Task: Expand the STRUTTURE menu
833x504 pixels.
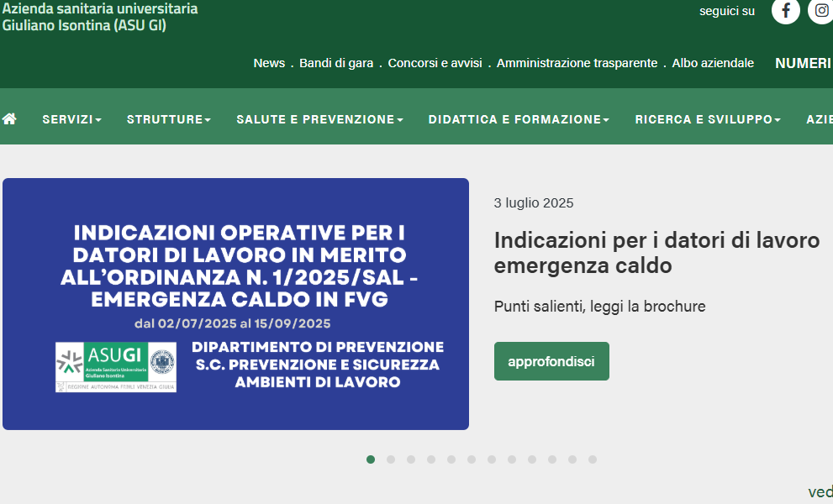Action: point(169,119)
